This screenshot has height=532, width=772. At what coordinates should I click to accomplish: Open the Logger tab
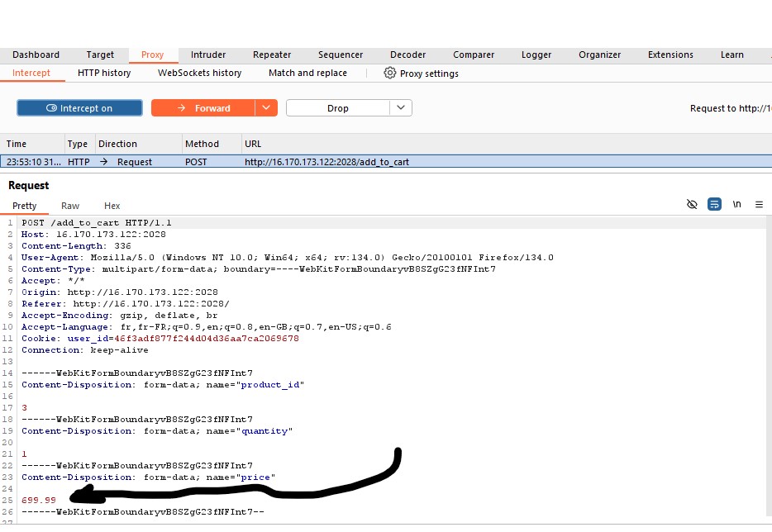536,55
